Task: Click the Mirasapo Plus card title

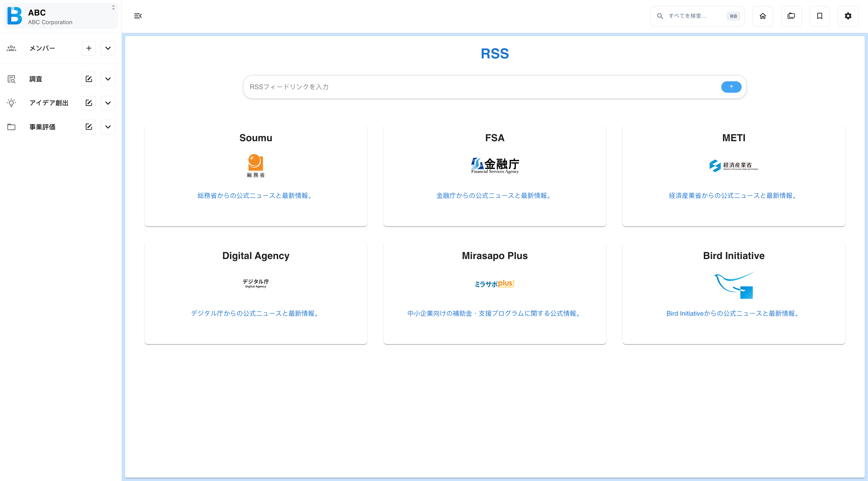Action: [495, 256]
